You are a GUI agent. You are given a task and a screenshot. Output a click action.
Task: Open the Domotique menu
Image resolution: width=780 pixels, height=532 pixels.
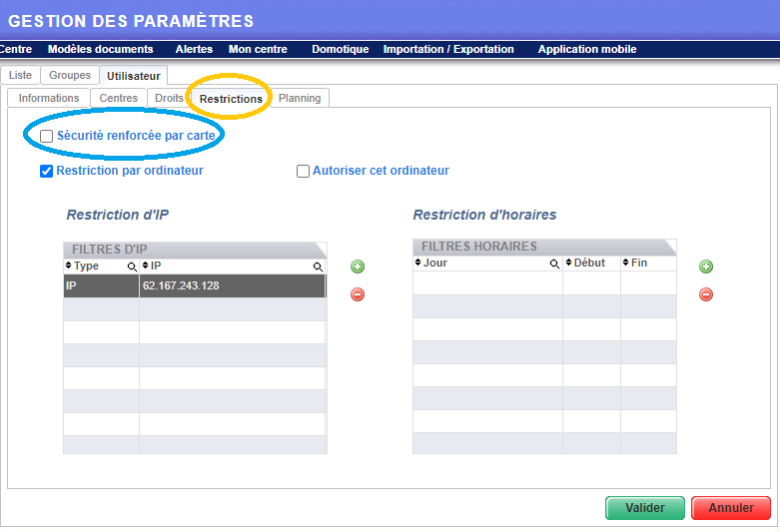[x=340, y=49]
